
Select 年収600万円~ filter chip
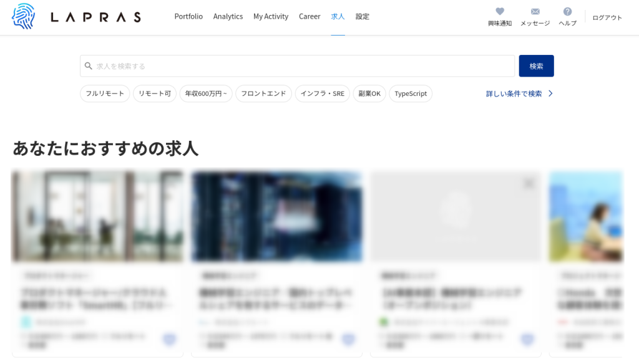click(206, 93)
